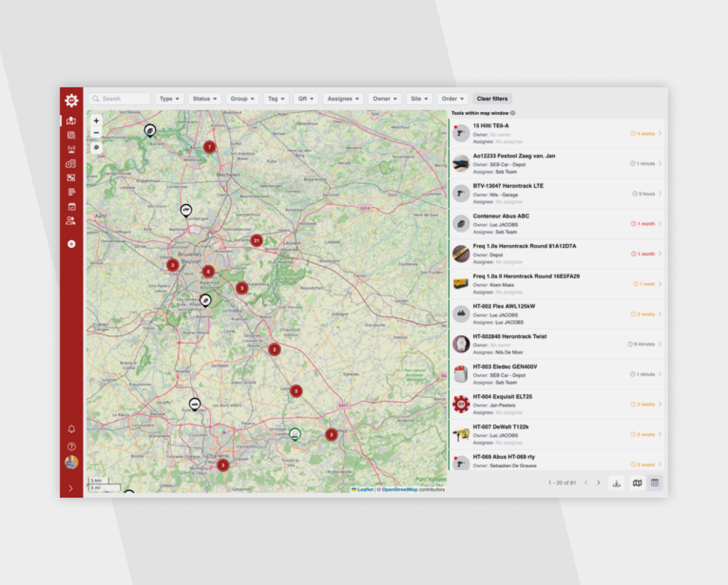Open the OpenStreetMap attribution link
This screenshot has height=585, width=728.
[x=400, y=489]
